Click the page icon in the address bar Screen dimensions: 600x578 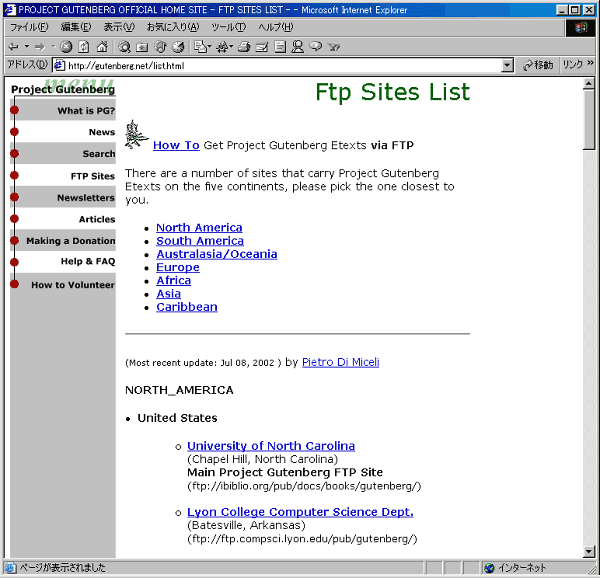(x=59, y=65)
